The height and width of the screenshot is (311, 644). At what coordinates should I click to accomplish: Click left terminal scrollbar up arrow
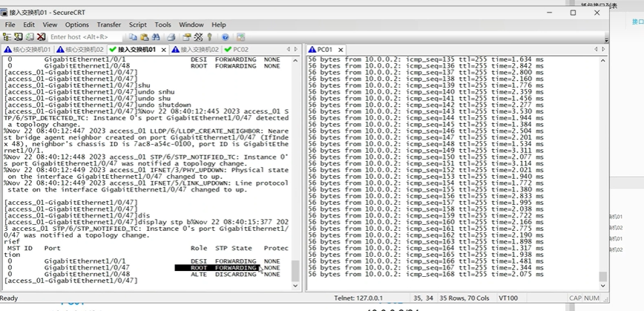(x=296, y=60)
